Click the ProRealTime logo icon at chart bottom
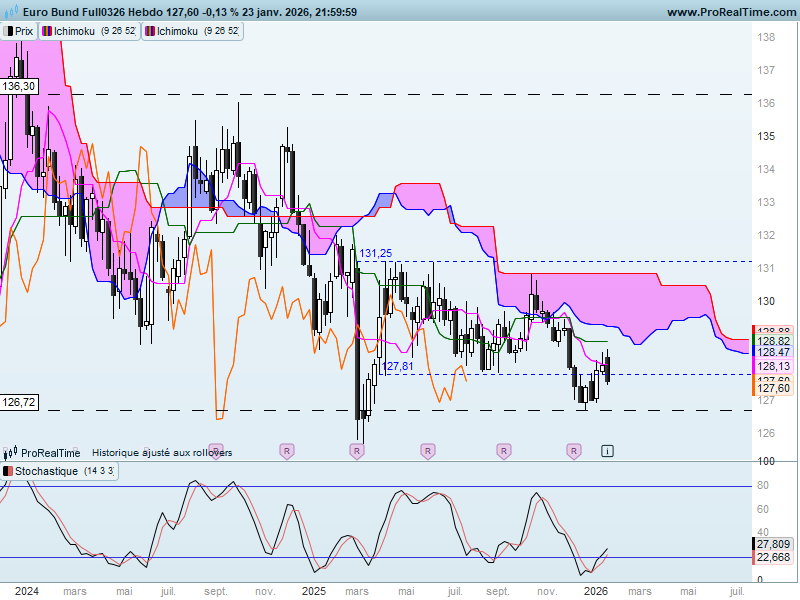Screen dimensions: 800x600 11,452
